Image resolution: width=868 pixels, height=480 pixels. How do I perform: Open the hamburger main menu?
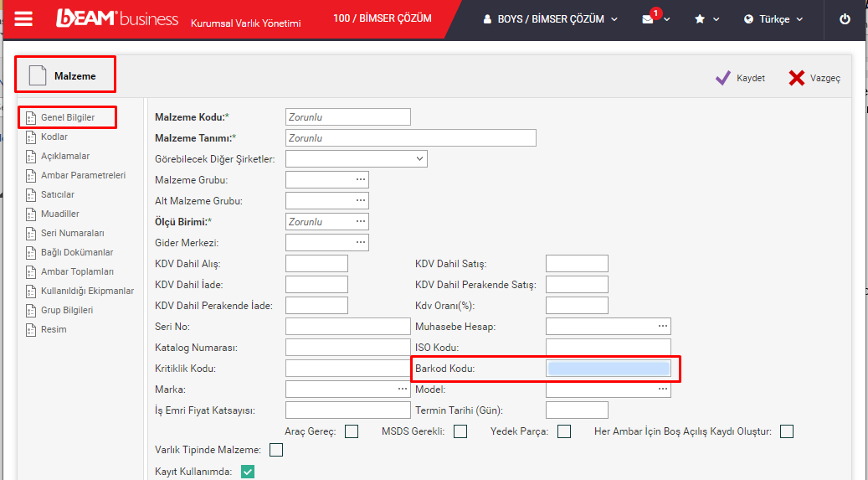tap(23, 19)
